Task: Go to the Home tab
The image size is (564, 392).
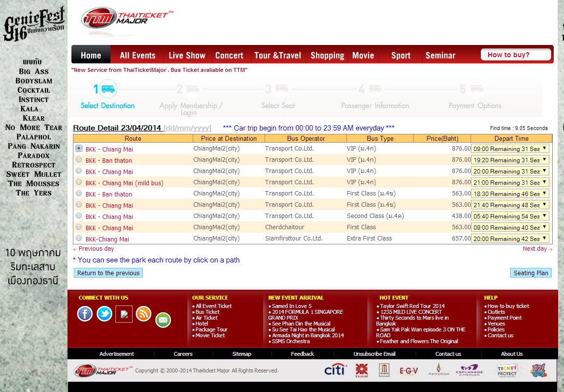Action: pos(91,55)
